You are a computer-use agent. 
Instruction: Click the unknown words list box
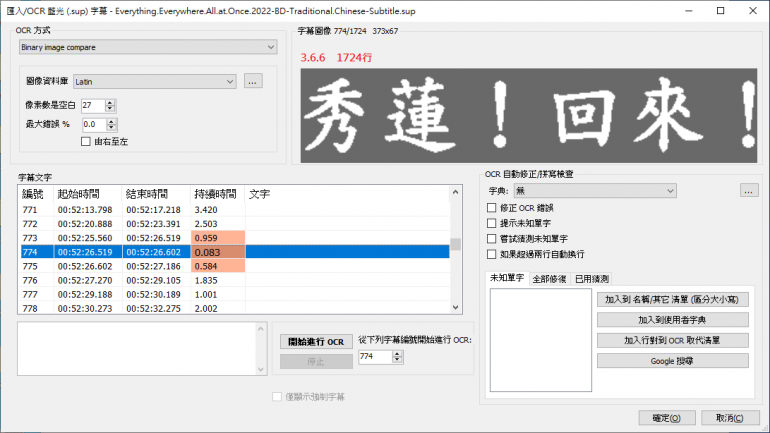tap(541, 340)
